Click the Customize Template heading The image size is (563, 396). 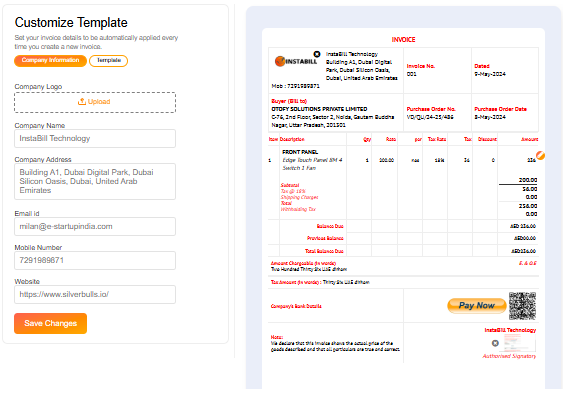point(71,23)
